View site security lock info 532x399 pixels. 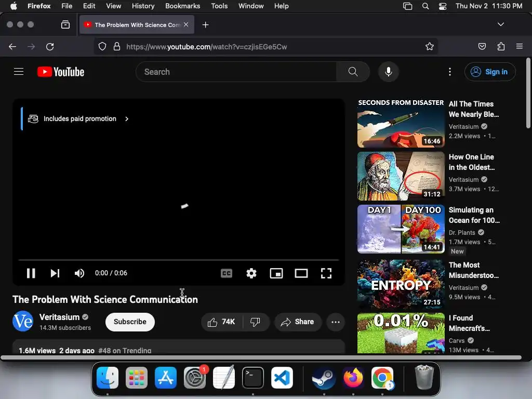point(117,46)
